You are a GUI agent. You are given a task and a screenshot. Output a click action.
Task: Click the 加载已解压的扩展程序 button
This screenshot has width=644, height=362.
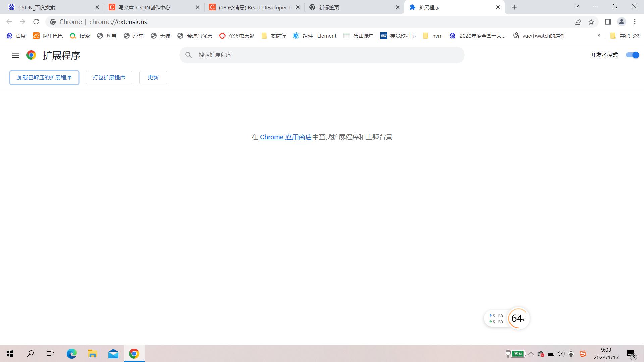(44, 77)
